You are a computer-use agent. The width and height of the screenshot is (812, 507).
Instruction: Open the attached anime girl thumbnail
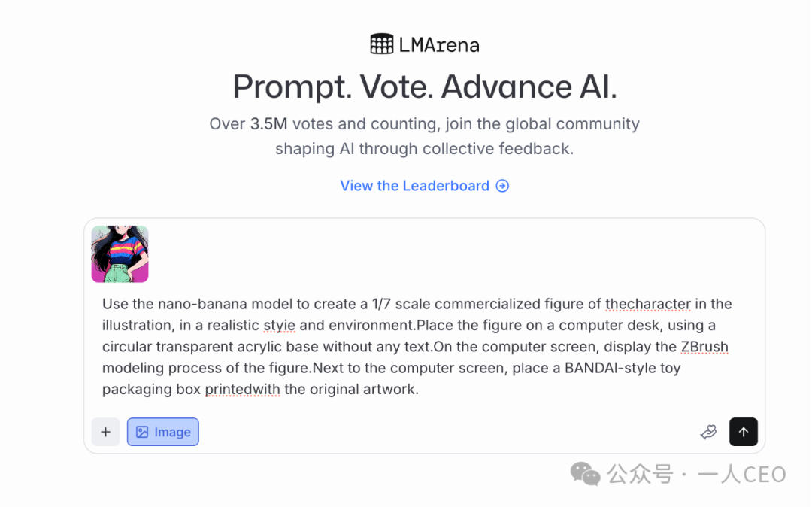[x=120, y=254]
